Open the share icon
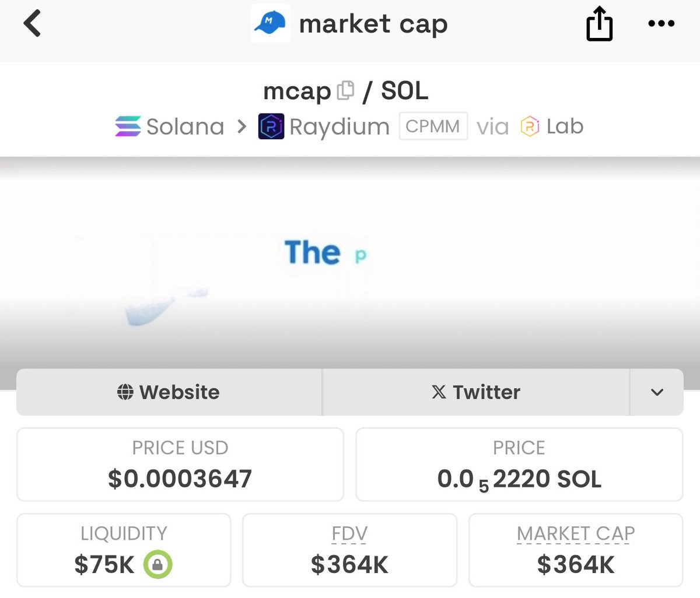The height and width of the screenshot is (598, 700). click(599, 25)
